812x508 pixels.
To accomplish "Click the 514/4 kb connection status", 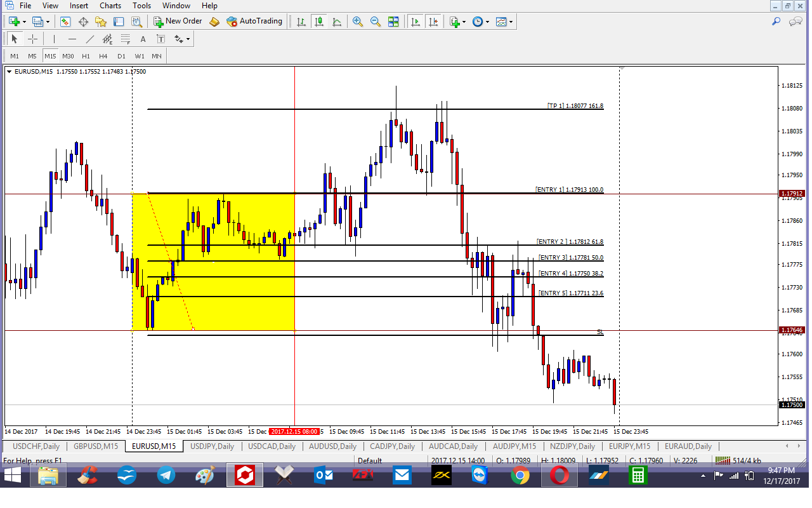I will [x=738, y=461].
